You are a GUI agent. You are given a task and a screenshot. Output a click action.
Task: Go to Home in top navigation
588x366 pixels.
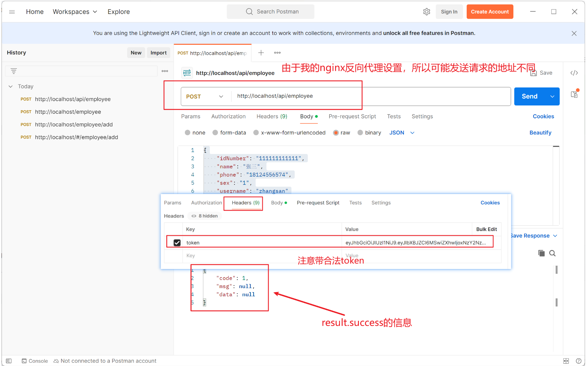(35, 12)
